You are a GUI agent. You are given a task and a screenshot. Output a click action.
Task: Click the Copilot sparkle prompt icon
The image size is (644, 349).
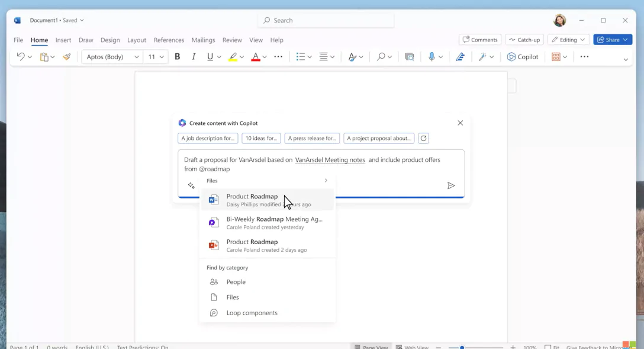(191, 185)
